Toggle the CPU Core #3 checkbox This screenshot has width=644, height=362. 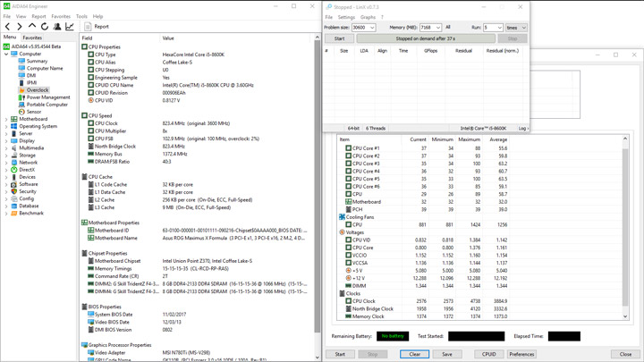coord(348,164)
